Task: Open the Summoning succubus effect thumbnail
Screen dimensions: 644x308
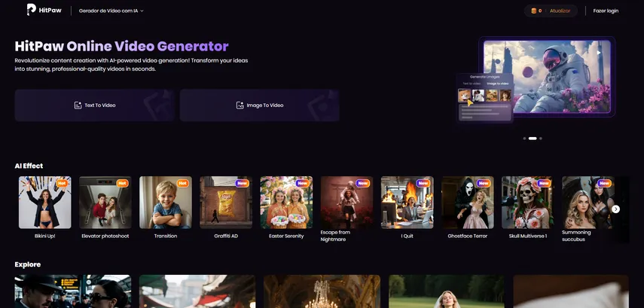Action: click(588, 203)
